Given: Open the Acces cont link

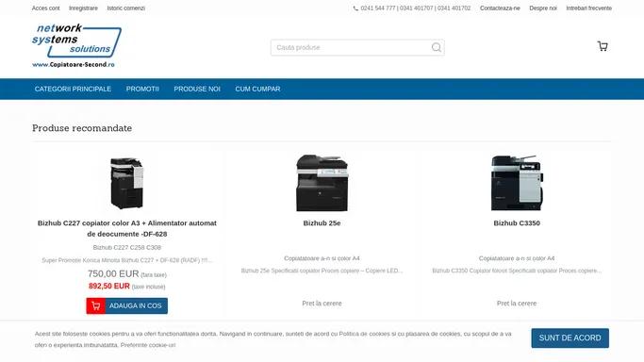Looking at the screenshot, I should pos(45,8).
